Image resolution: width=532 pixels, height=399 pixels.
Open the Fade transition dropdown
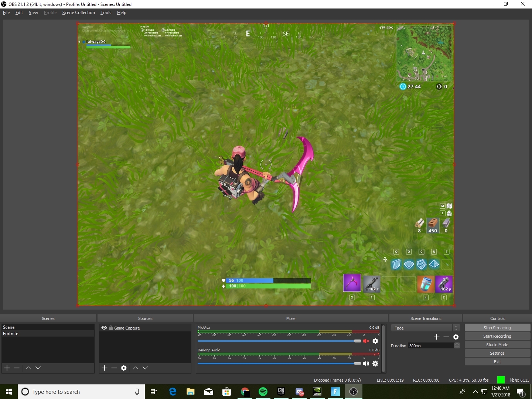pos(425,328)
